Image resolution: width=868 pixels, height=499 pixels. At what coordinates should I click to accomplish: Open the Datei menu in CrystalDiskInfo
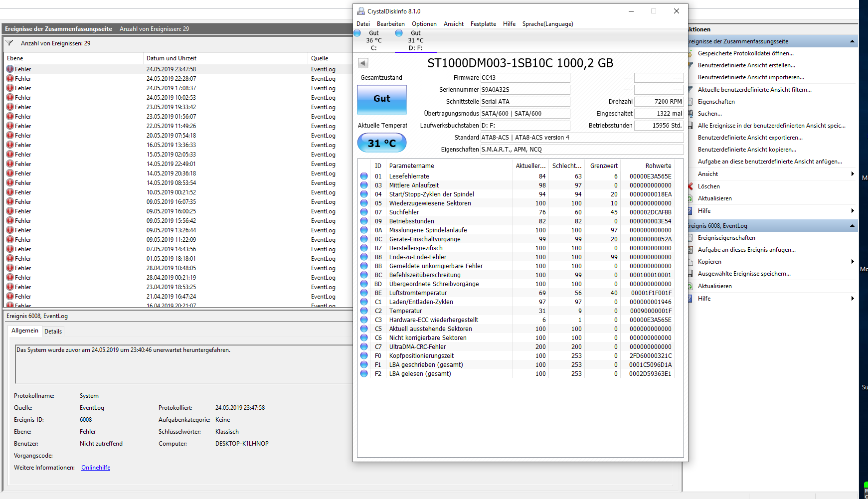click(x=363, y=24)
